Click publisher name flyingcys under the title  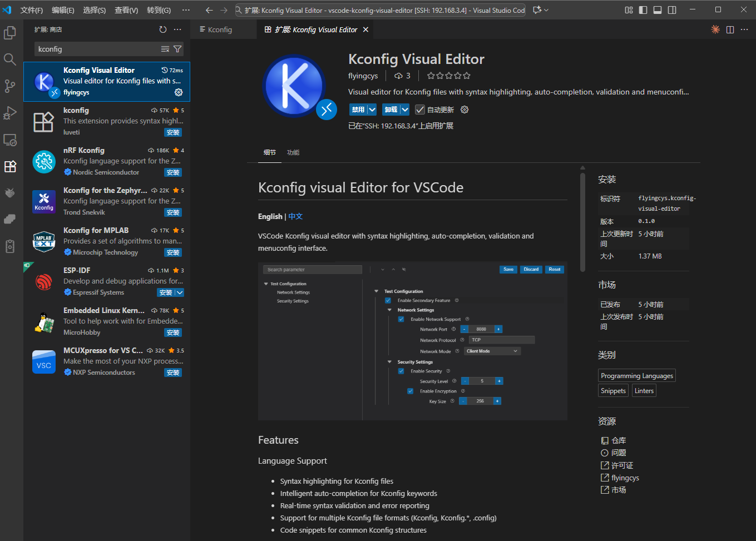pyautogui.click(x=363, y=76)
